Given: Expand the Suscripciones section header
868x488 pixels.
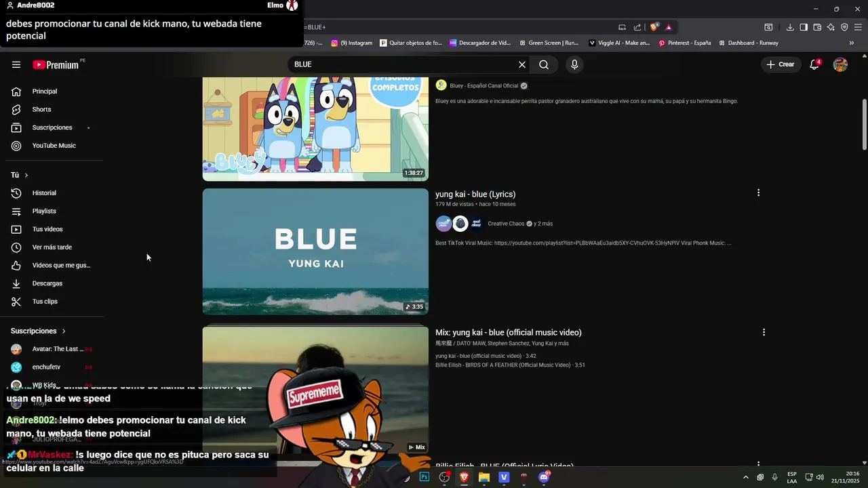Looking at the screenshot, I should [38, 331].
